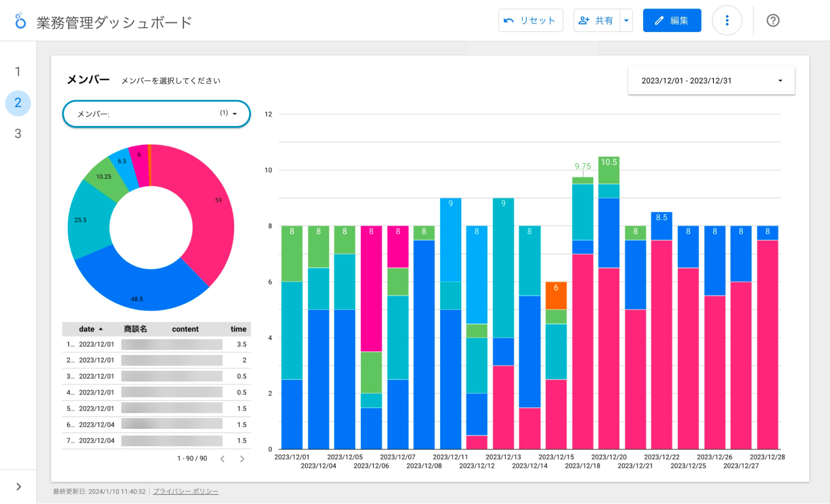Open the date range dropdown
Viewport: 830px width, 504px height.
pos(711,81)
